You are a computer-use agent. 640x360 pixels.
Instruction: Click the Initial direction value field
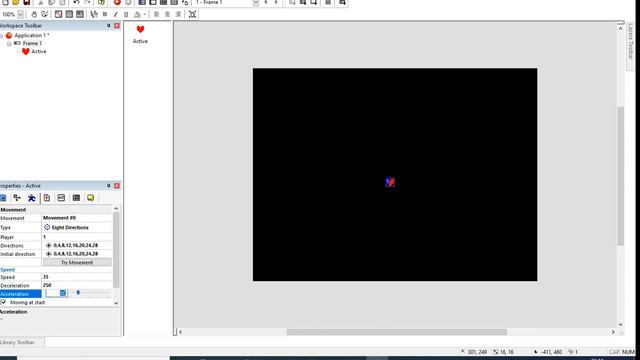77,254
